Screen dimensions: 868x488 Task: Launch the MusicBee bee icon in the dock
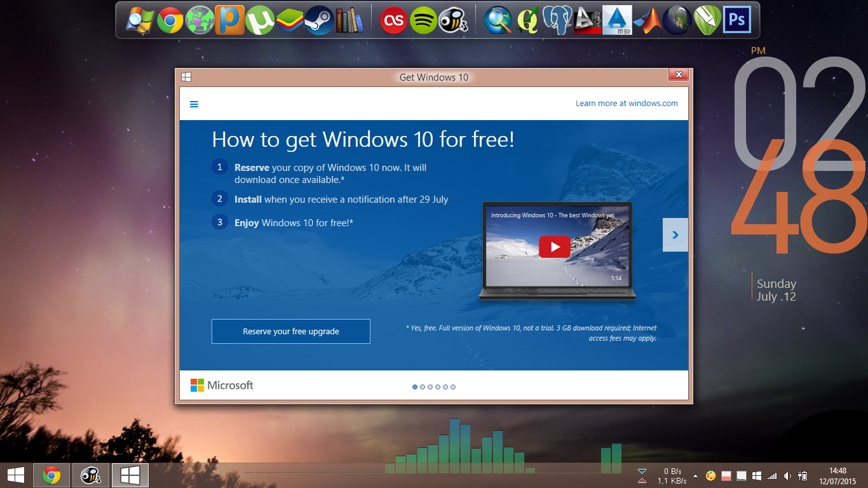[454, 20]
